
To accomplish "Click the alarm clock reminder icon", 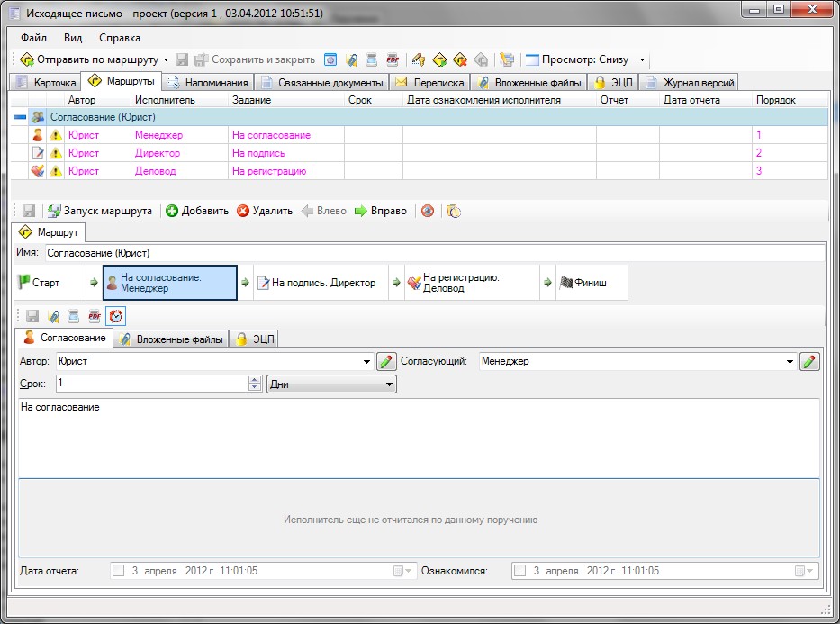I will (x=115, y=316).
